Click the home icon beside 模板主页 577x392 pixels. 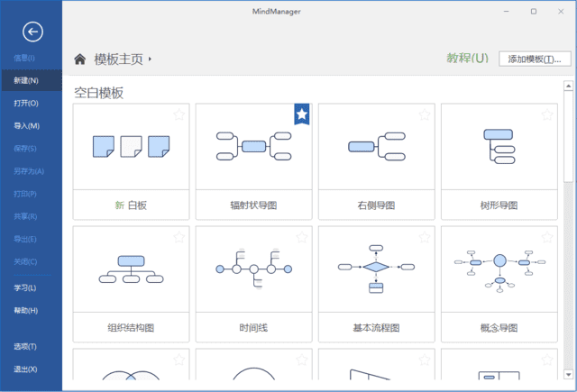[80, 59]
